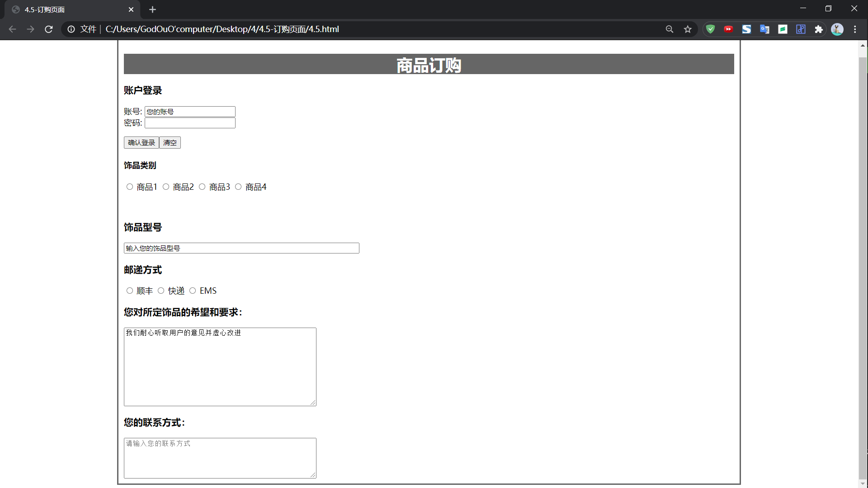
Task: Click the zoom magnifier icon in address bar
Action: (x=670, y=29)
